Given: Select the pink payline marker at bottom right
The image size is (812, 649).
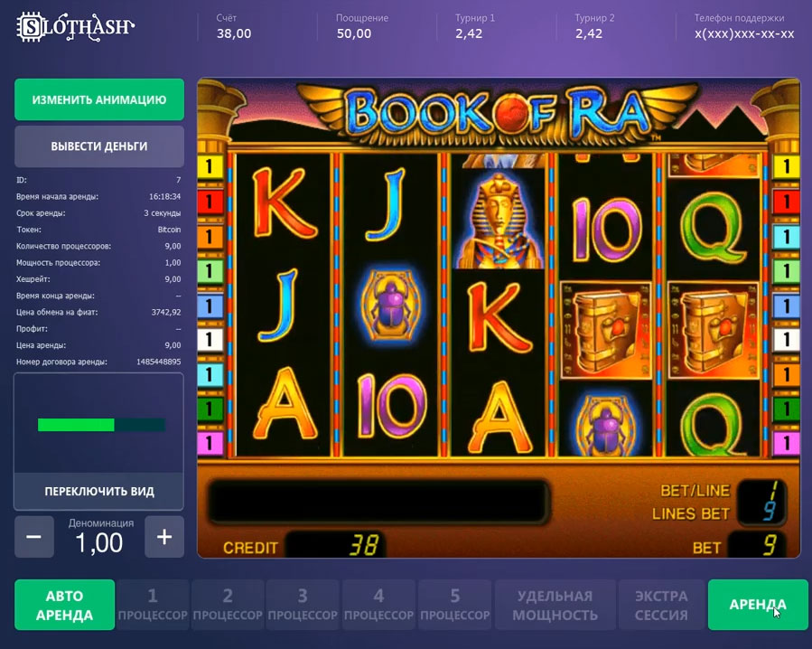Looking at the screenshot, I should (786, 443).
